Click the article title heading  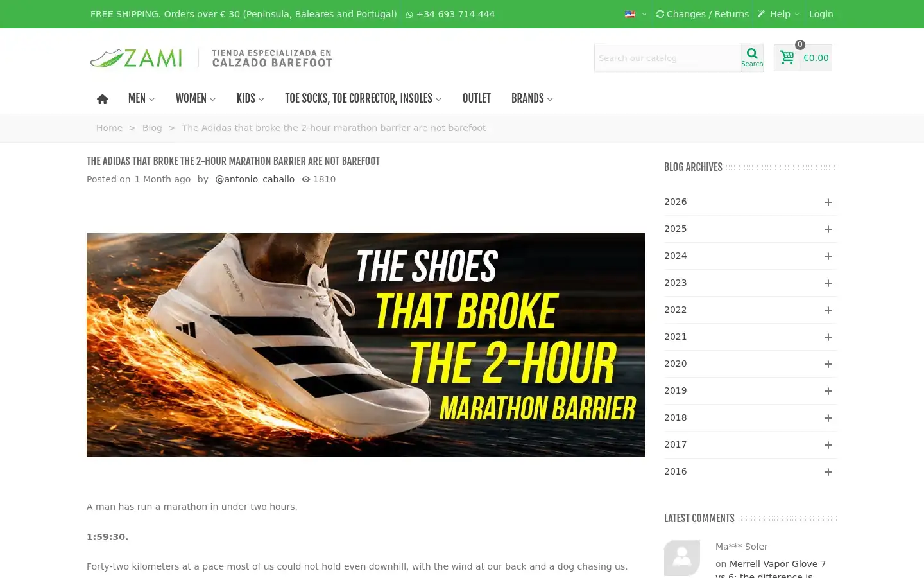(x=233, y=161)
